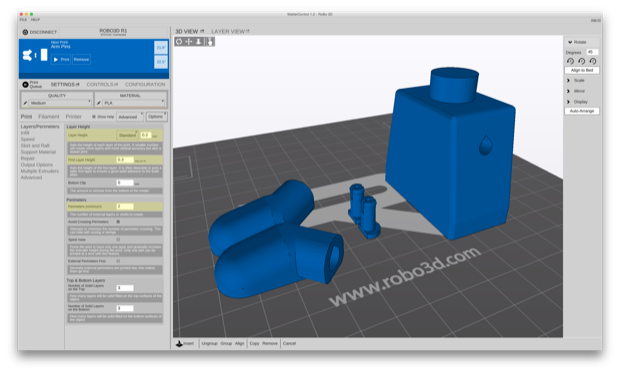Click Copy in bottom toolbar
The width and height of the screenshot is (620, 374).
254,344
